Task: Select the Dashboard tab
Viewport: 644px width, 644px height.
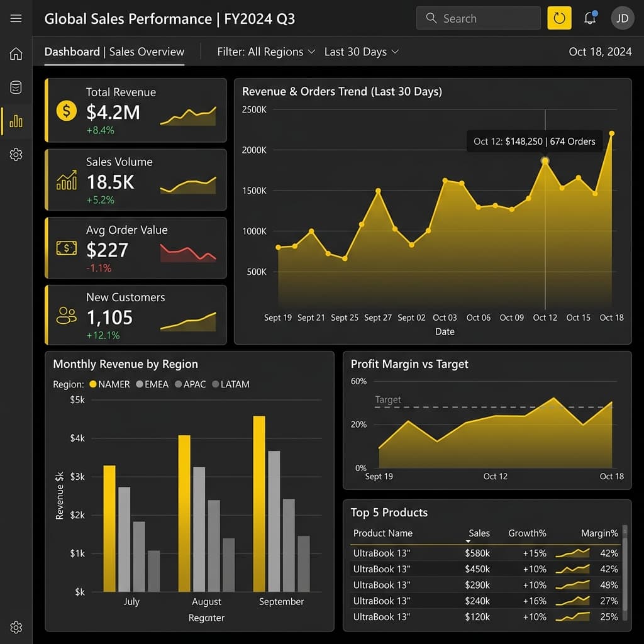Action: [72, 52]
